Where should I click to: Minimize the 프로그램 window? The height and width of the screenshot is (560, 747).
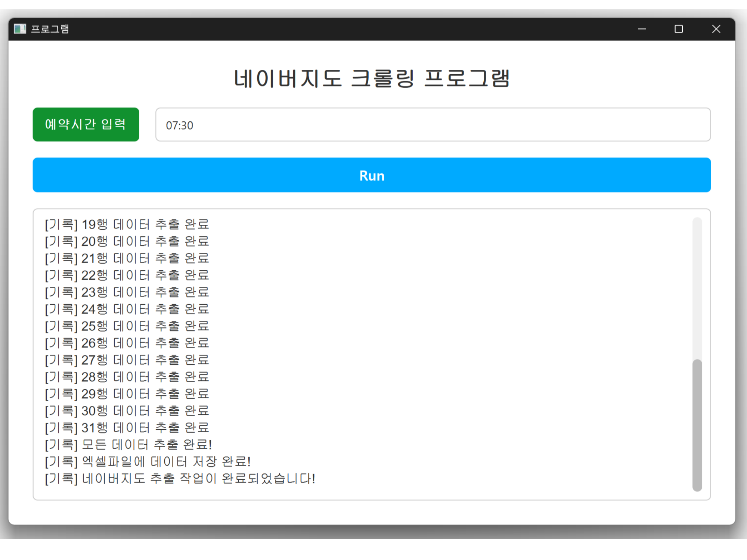(x=642, y=29)
